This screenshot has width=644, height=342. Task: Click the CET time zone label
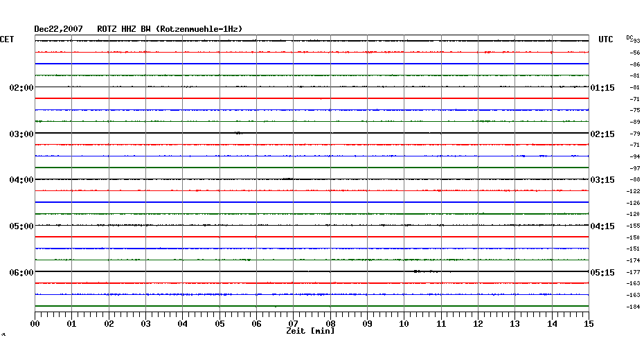[7, 39]
